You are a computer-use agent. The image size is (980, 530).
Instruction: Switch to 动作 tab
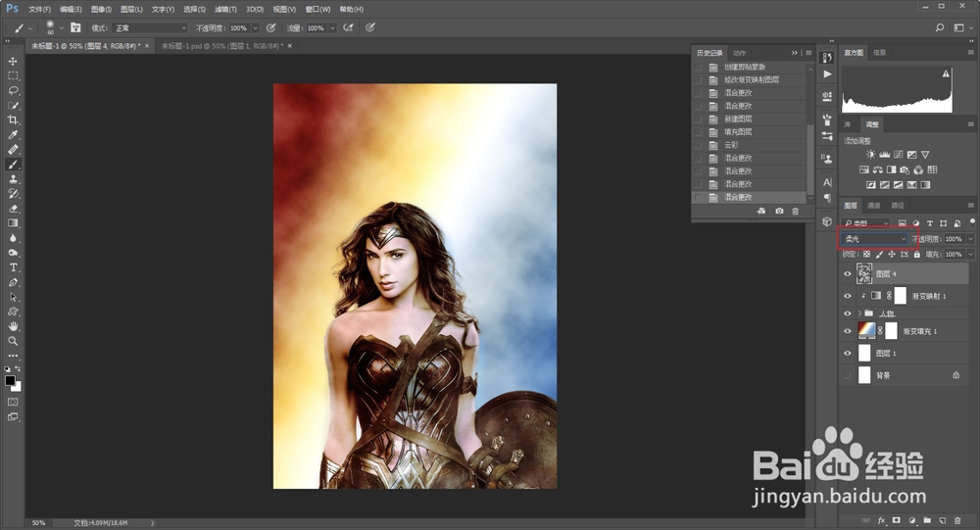[x=739, y=53]
